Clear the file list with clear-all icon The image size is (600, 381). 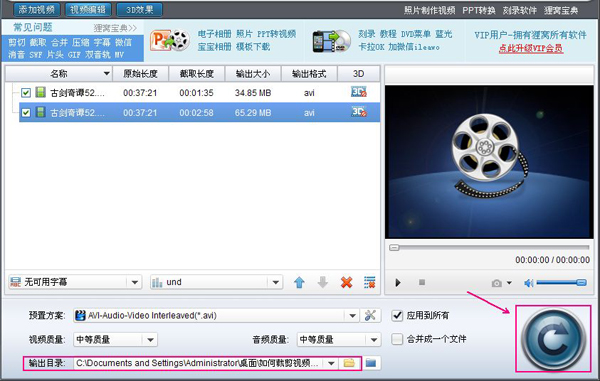tap(370, 283)
